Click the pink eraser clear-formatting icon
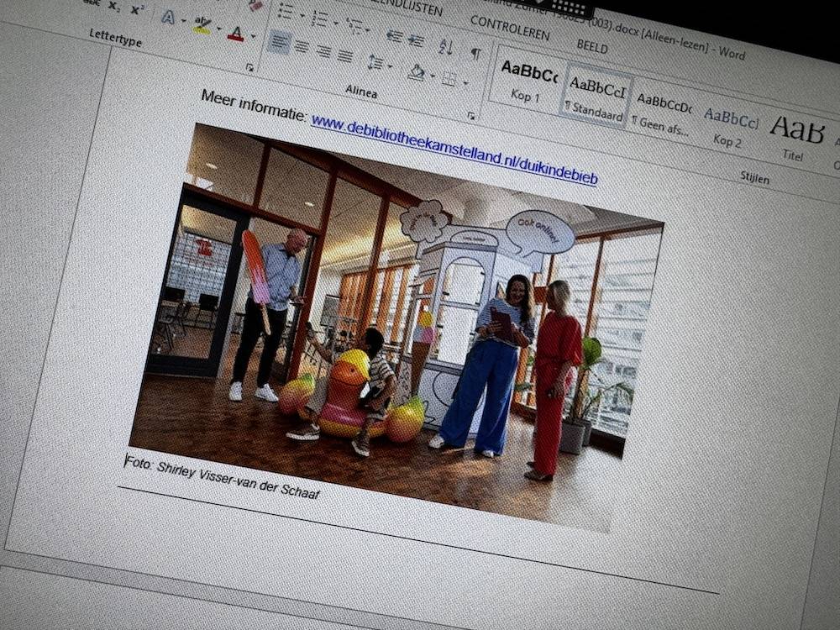 coord(256,5)
